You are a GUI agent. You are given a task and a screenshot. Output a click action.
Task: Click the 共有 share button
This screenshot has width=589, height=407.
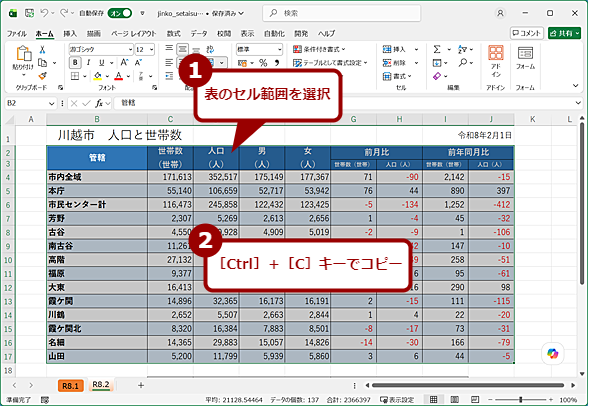[564, 33]
